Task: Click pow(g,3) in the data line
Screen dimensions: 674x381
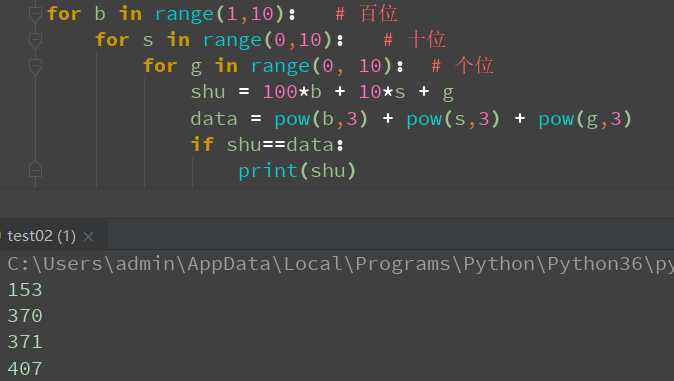Action: click(585, 119)
